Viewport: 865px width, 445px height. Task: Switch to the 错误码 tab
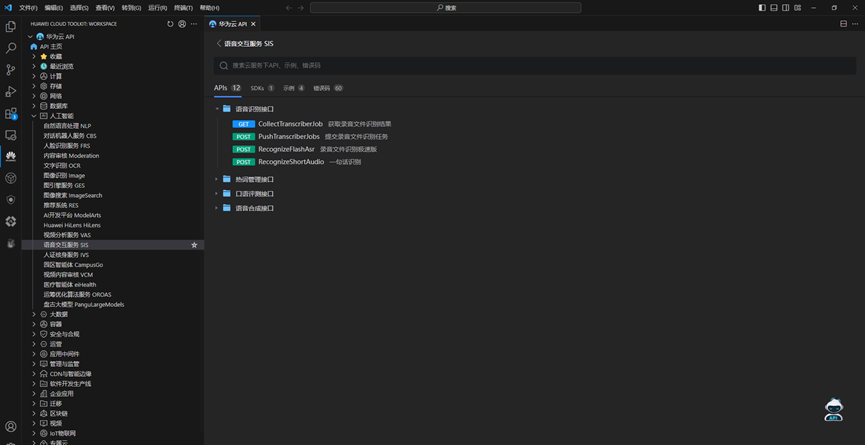click(328, 88)
